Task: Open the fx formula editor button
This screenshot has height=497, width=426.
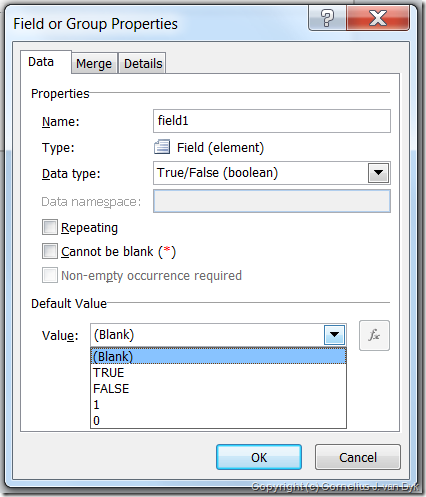Action: (x=374, y=335)
